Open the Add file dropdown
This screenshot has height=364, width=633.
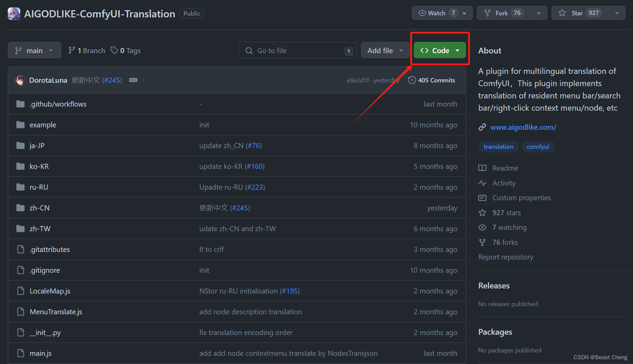tap(385, 50)
